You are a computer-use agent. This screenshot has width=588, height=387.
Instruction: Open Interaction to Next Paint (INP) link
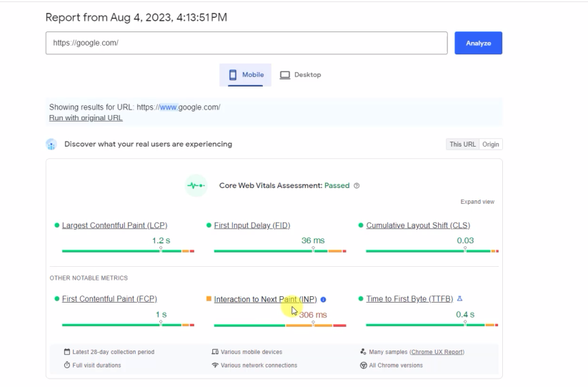(266, 299)
